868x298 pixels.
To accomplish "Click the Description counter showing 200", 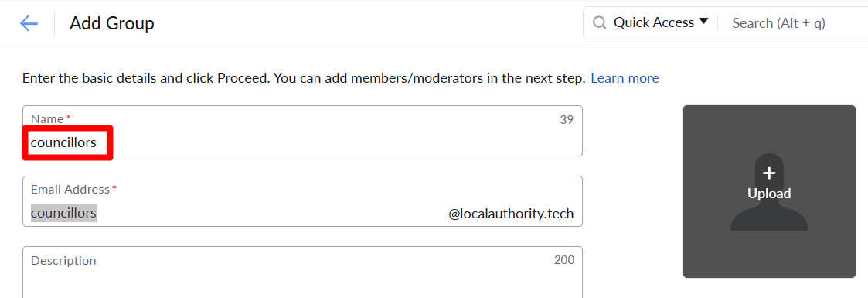I will [564, 260].
